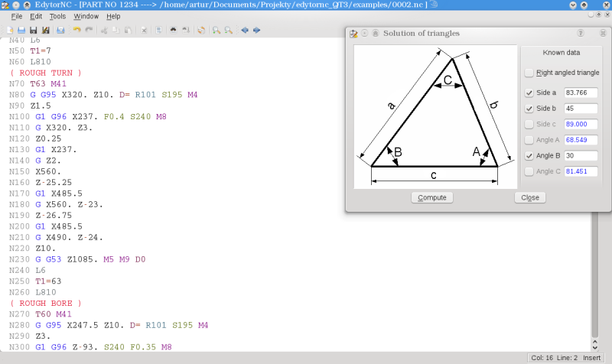Save the file with floppy icon

click(33, 30)
